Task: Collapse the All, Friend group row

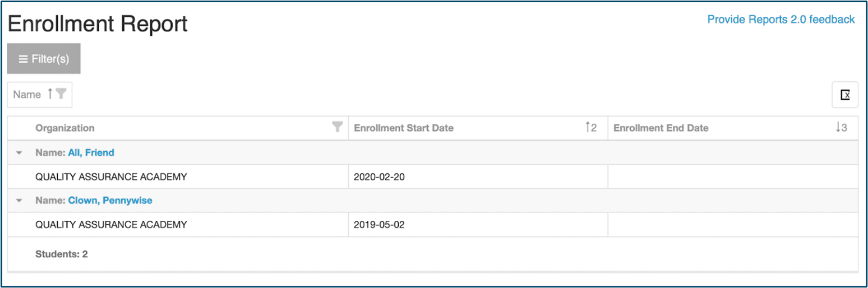Action: (x=20, y=152)
